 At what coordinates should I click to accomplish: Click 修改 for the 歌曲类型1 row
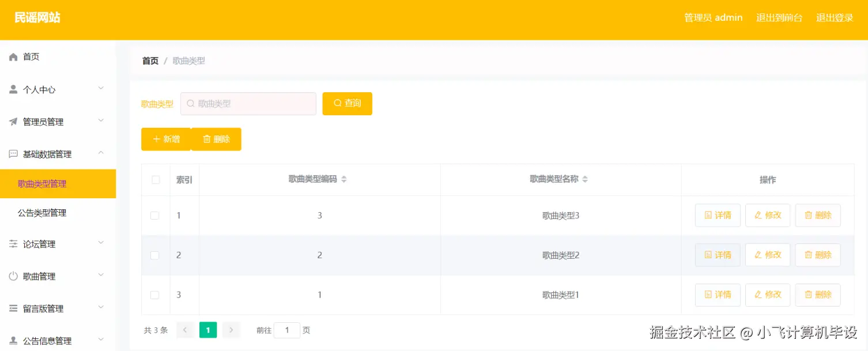[768, 295]
